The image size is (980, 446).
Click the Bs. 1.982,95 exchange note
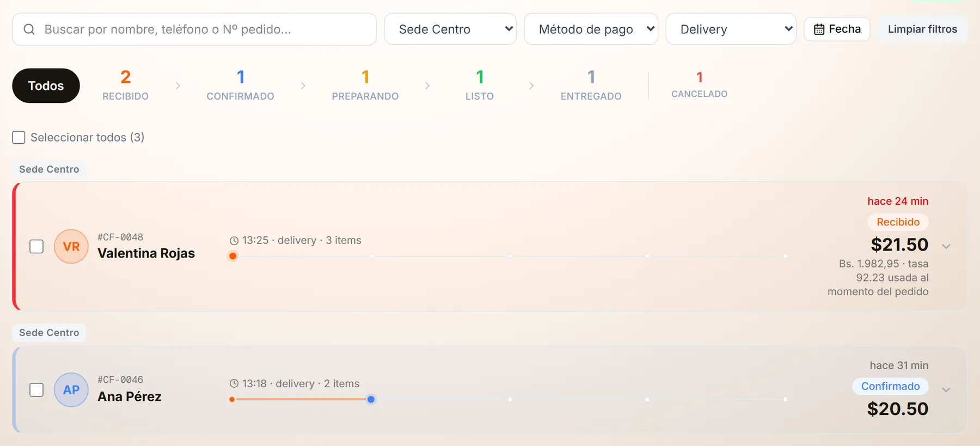click(x=878, y=278)
